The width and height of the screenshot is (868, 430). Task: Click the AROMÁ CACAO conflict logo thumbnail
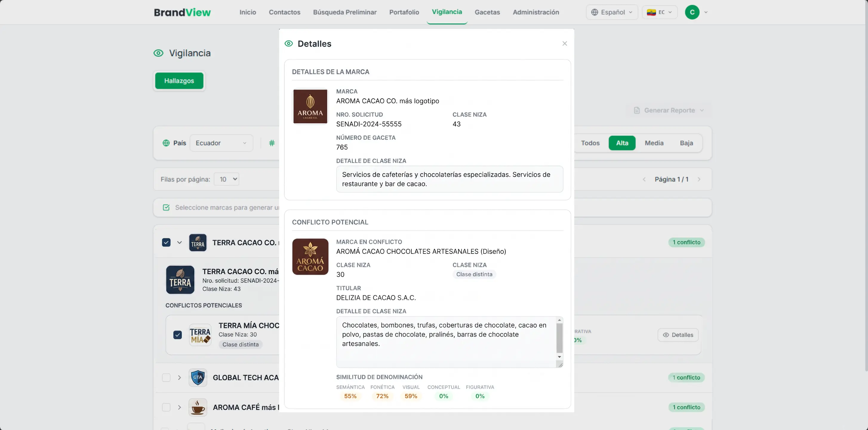pos(310,257)
